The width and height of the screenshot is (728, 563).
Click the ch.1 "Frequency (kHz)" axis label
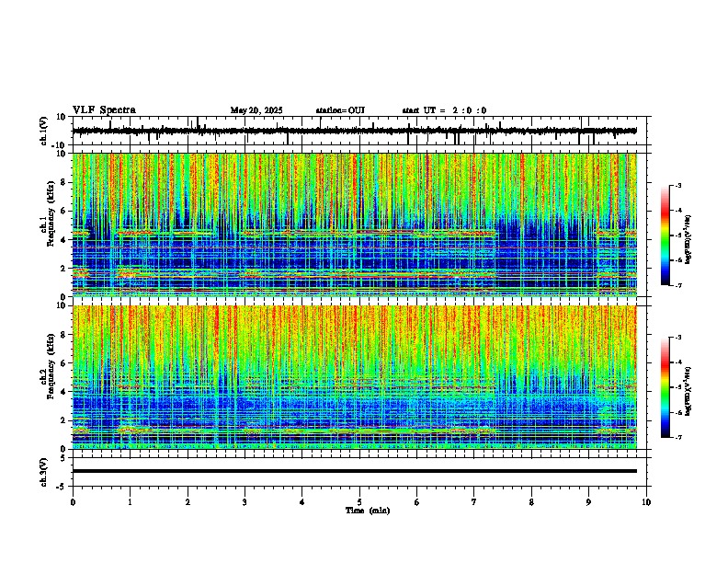[x=51, y=213]
